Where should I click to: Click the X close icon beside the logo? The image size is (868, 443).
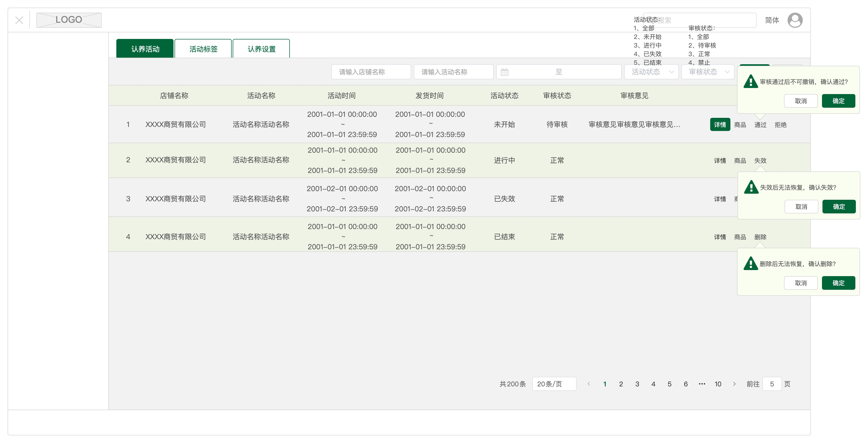pos(19,20)
